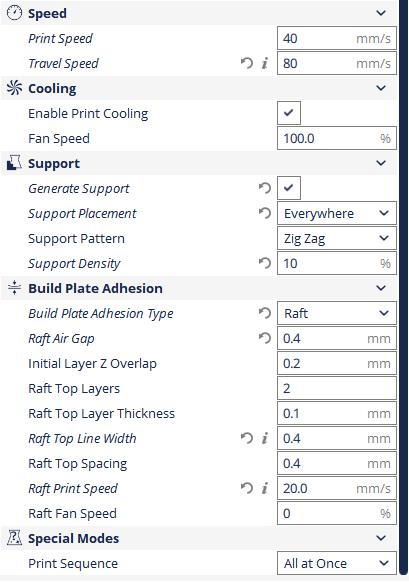Screen dimensions: 409x585
Task: Reset Generate Support setting
Action: [x=265, y=188]
